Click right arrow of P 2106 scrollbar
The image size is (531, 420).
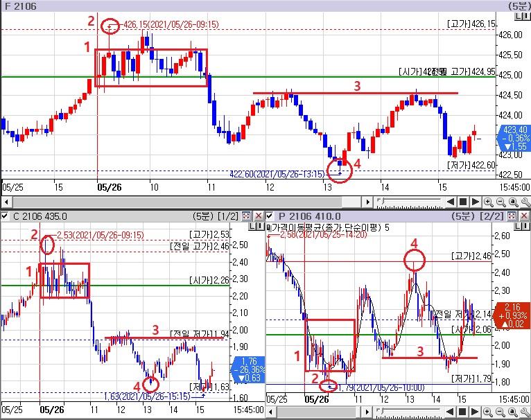368,412
